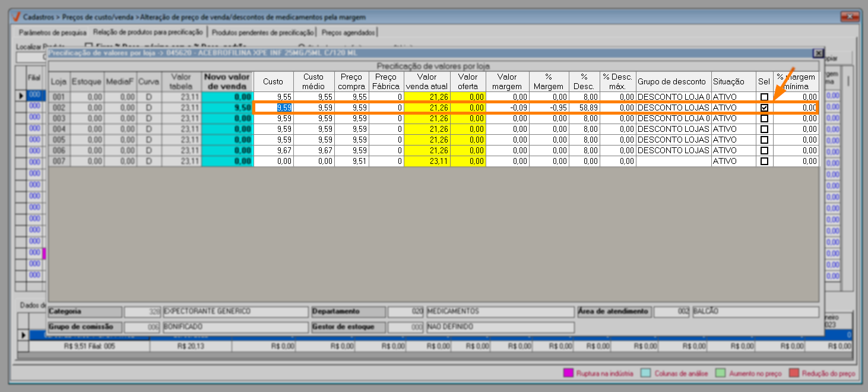
Task: Click the Novo valor de venda column header
Action: pos(227,81)
